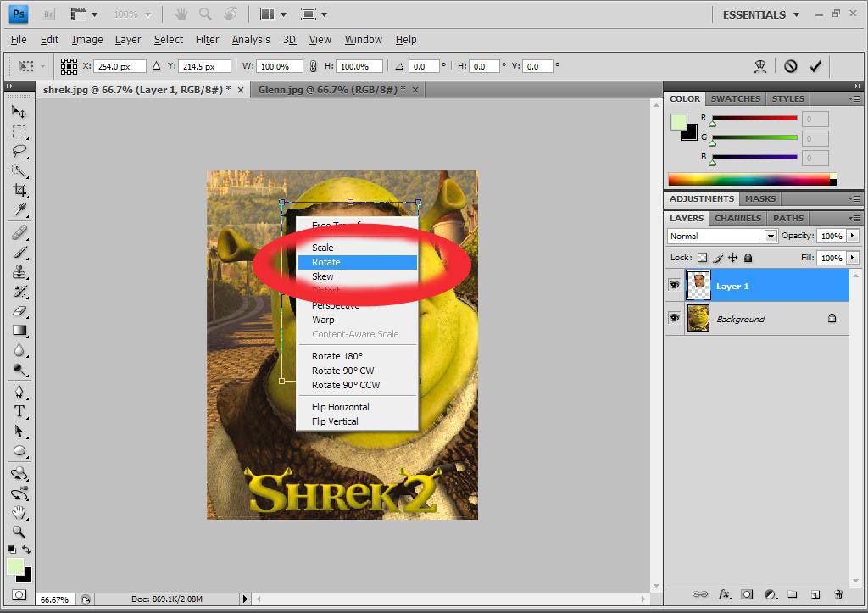Select the Zoom tool in toolbox

[x=19, y=532]
